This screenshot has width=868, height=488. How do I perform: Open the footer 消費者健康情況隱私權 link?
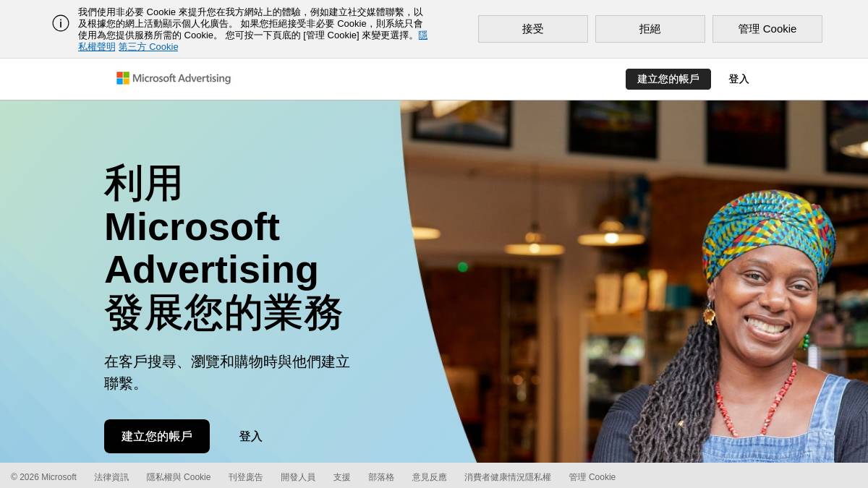click(508, 477)
